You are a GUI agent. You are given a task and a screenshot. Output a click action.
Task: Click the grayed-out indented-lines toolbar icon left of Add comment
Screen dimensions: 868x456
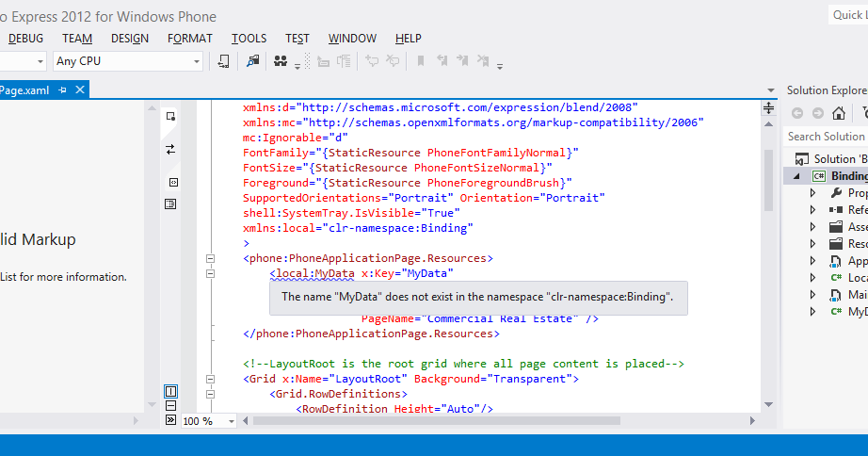344,61
